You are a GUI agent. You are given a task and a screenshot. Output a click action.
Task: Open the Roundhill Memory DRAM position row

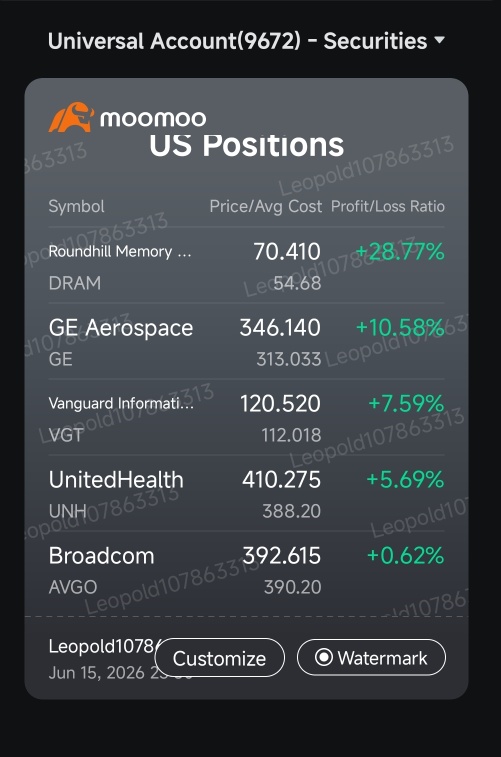pos(246,266)
